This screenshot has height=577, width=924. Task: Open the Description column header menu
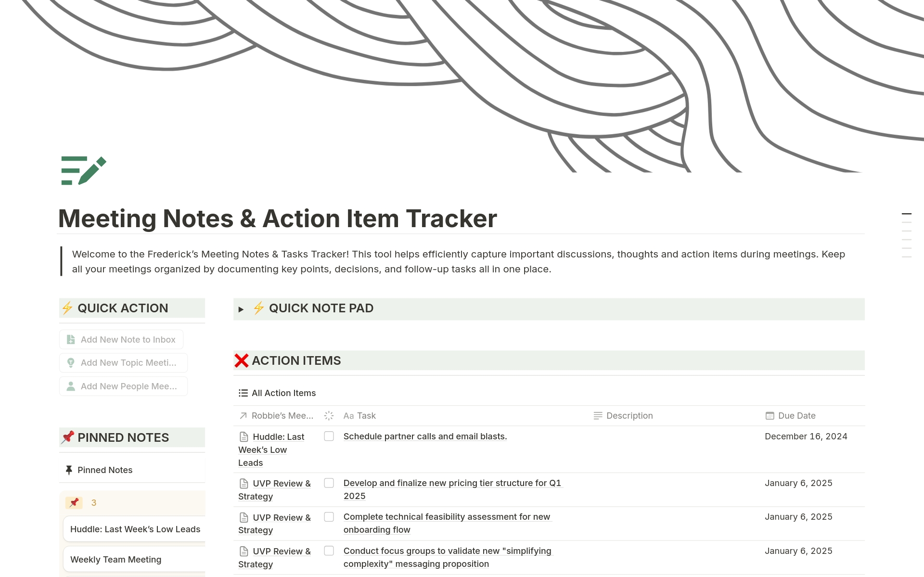(x=629, y=416)
